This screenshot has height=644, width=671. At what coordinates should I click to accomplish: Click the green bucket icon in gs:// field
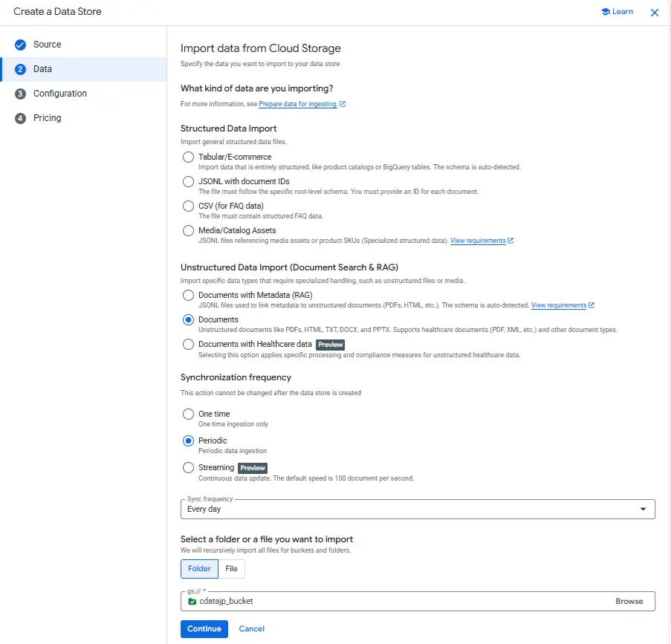click(192, 601)
